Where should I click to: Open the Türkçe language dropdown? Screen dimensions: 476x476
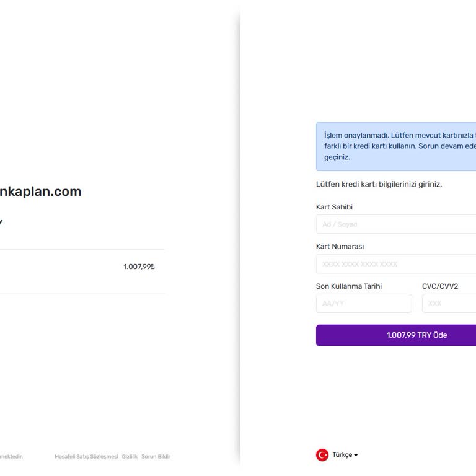coord(344,455)
